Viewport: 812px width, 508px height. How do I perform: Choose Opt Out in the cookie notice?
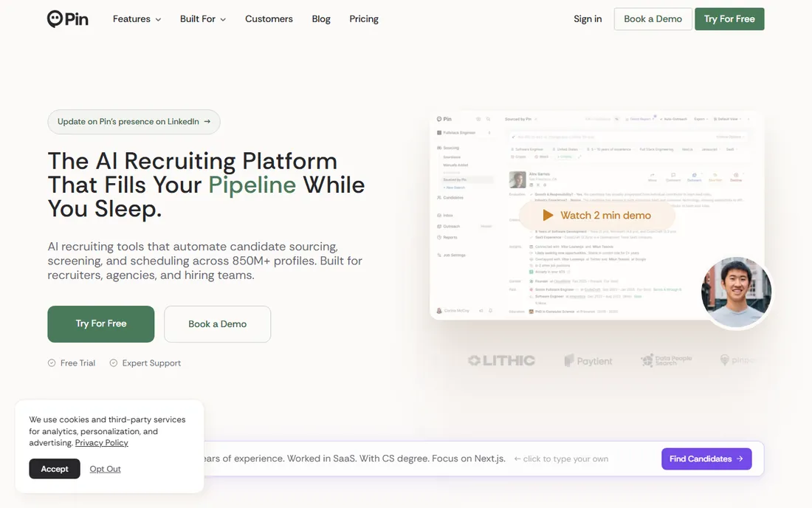[105, 469]
